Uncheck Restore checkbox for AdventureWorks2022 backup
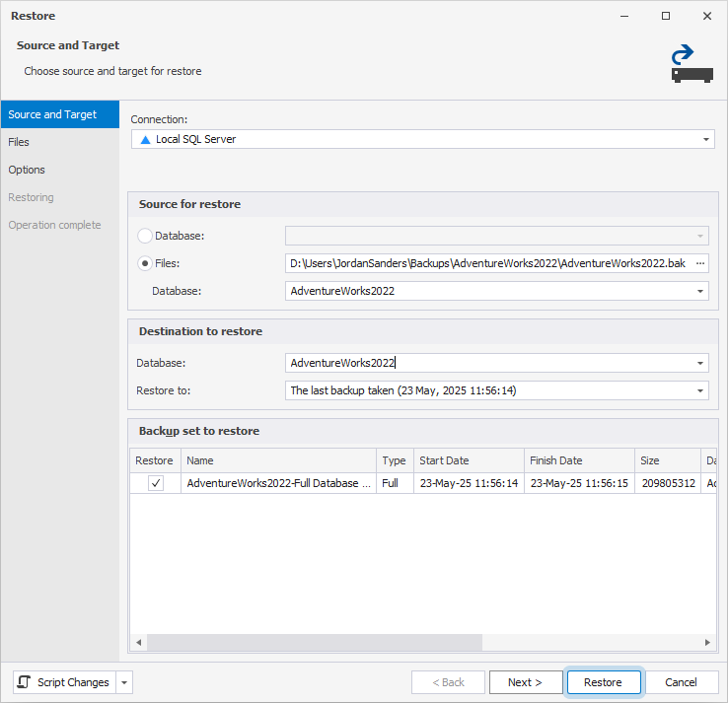This screenshot has width=728, height=703. 156,483
